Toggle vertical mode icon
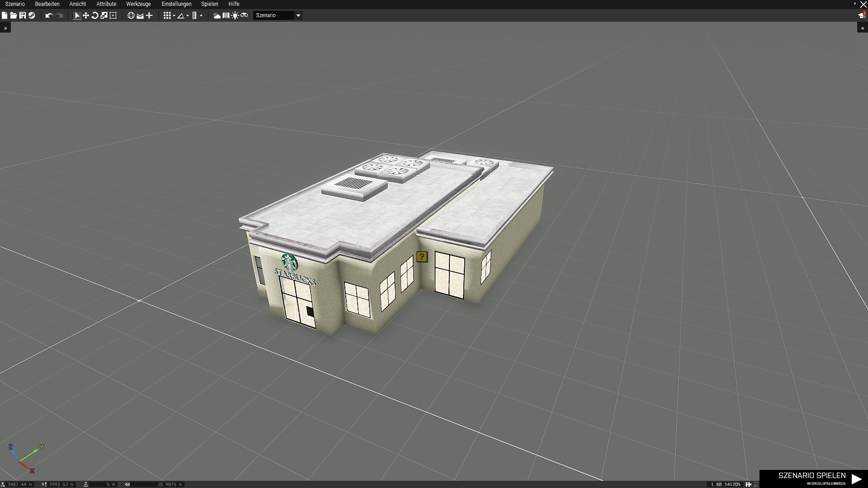The image size is (868, 488). click(x=149, y=15)
